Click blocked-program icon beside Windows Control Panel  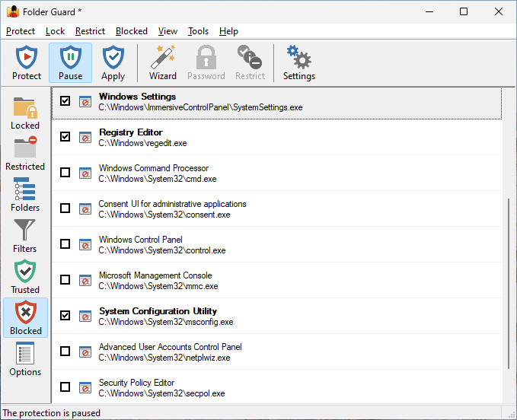(85, 244)
